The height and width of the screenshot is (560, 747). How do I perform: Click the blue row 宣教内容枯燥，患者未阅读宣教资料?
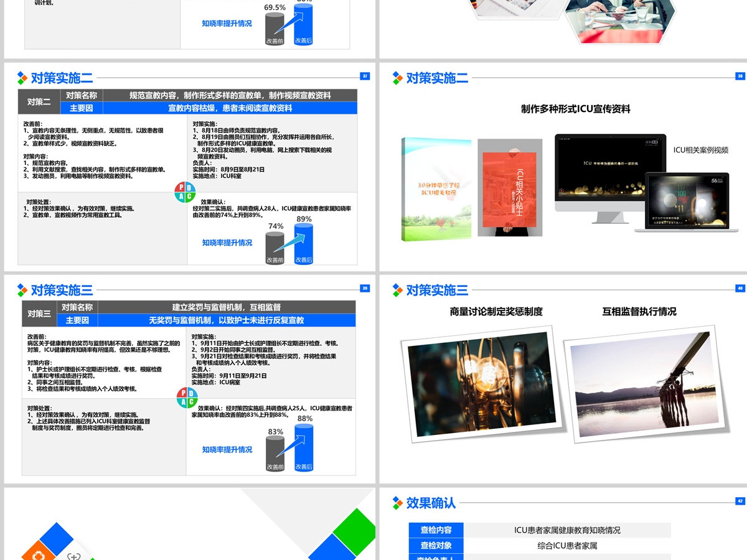click(230, 108)
